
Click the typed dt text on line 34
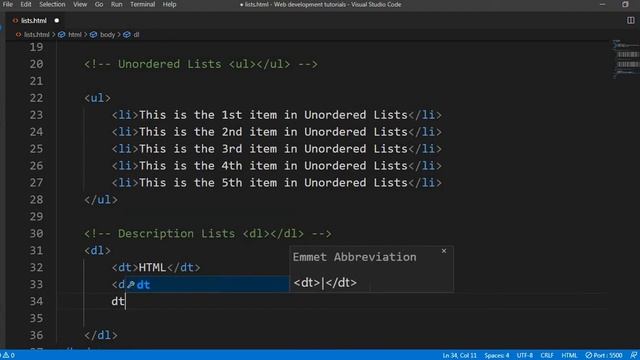[118, 301]
